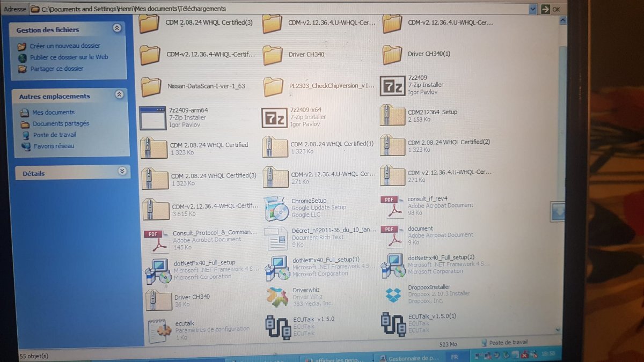Screen dimensions: 644x362
Task: Select the dotNetFx40_Full_setup installer icon without suffix
Action: coord(158,271)
